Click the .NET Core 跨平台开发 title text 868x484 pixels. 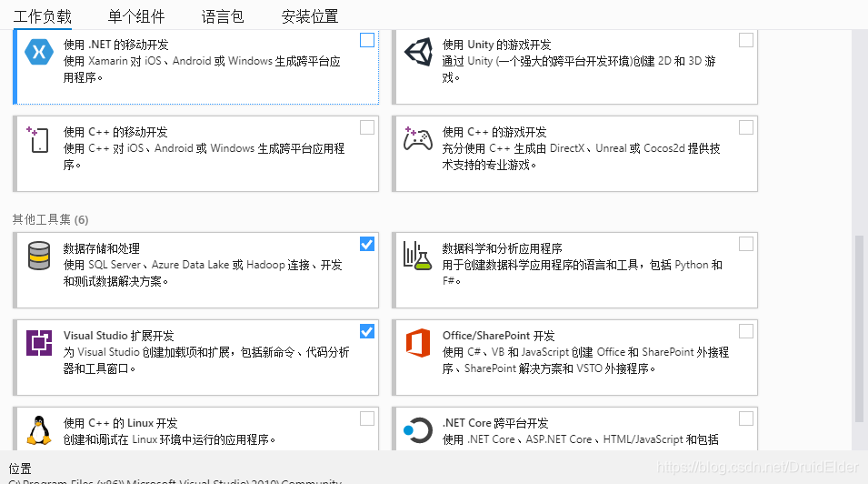(494, 423)
